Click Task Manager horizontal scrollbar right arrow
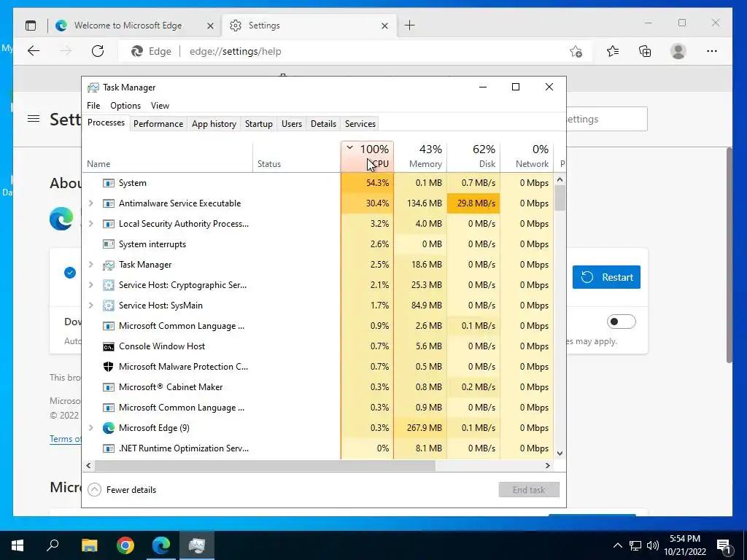The width and height of the screenshot is (747, 560). pyautogui.click(x=548, y=466)
